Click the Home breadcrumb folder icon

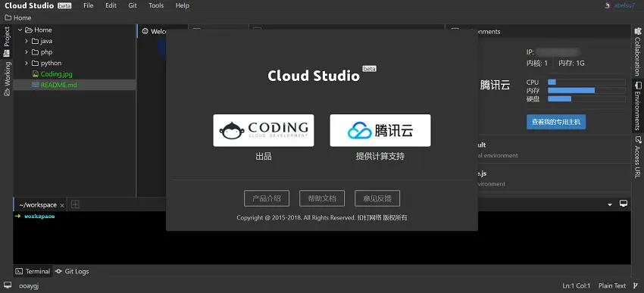click(x=8, y=17)
